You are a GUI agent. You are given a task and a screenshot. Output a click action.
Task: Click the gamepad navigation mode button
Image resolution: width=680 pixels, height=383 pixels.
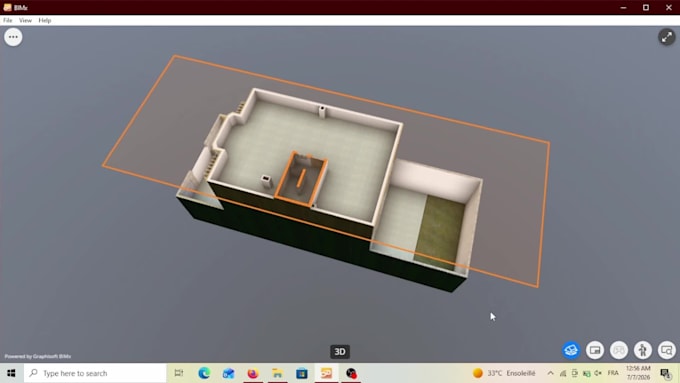(x=619, y=350)
